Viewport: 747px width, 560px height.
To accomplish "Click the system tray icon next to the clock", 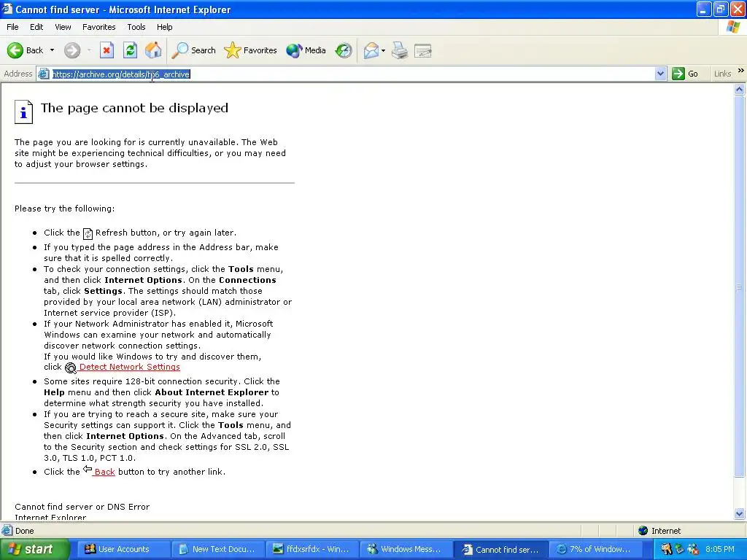I will (693, 549).
